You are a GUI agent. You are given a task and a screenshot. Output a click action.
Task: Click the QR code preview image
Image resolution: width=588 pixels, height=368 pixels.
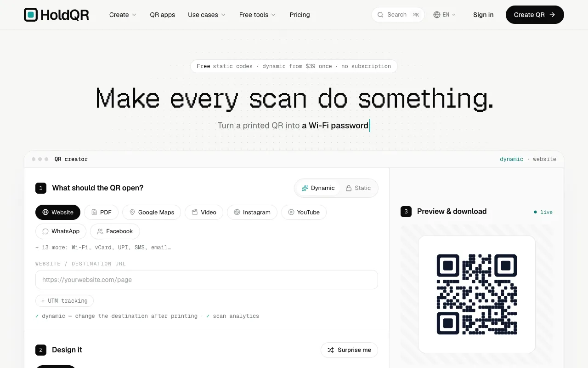477,294
